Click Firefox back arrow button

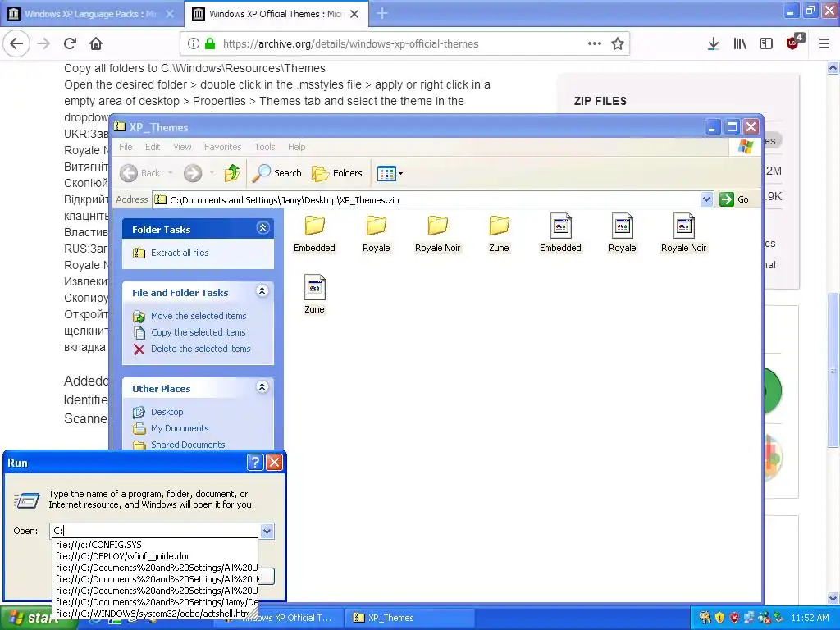click(16, 44)
